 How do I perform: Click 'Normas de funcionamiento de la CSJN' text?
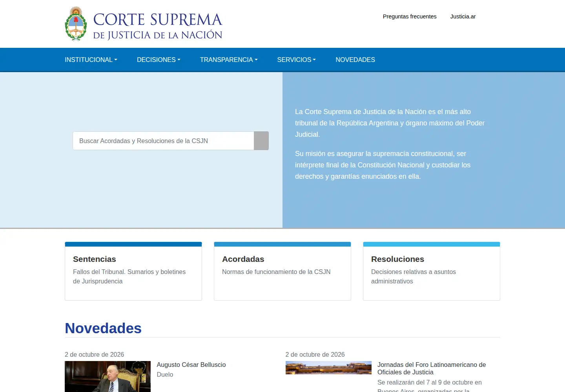point(276,272)
